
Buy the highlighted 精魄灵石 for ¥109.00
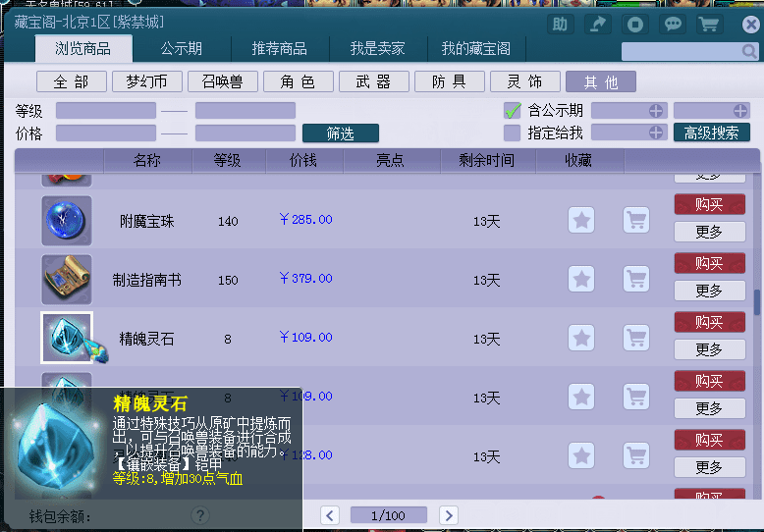710,322
